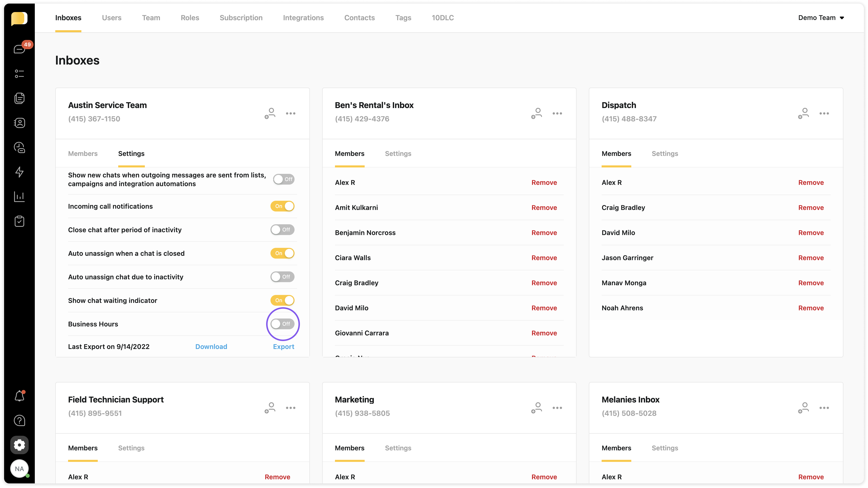Open the help question mark icon
This screenshot has height=488, width=868.
click(19, 421)
